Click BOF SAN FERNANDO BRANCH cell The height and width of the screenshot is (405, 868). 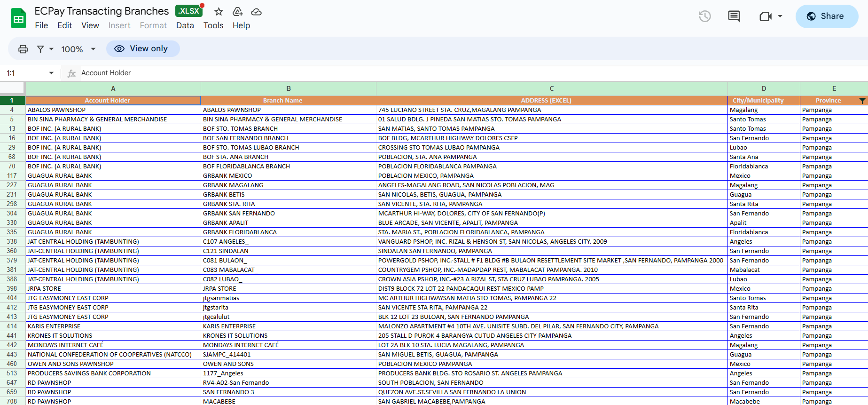coord(289,138)
